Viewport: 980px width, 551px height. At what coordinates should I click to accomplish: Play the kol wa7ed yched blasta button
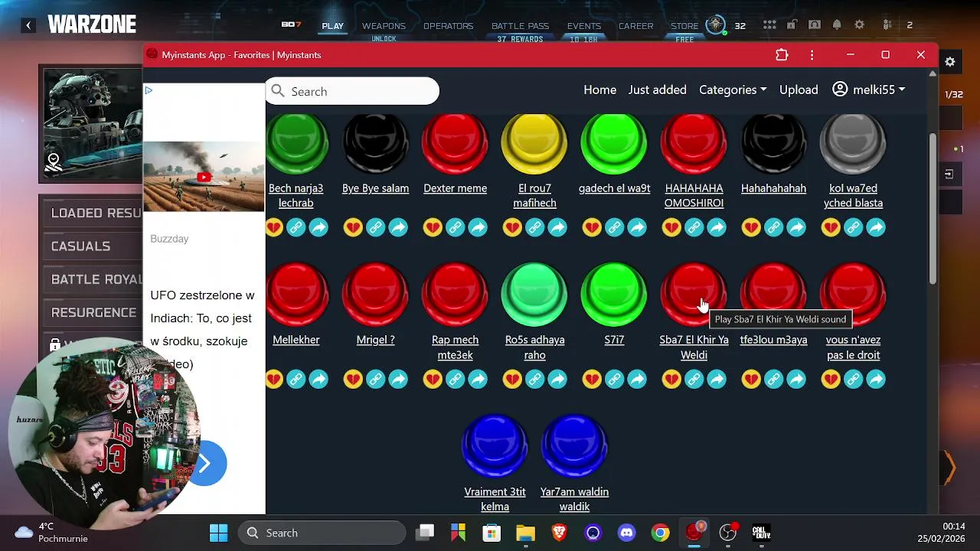pos(853,143)
